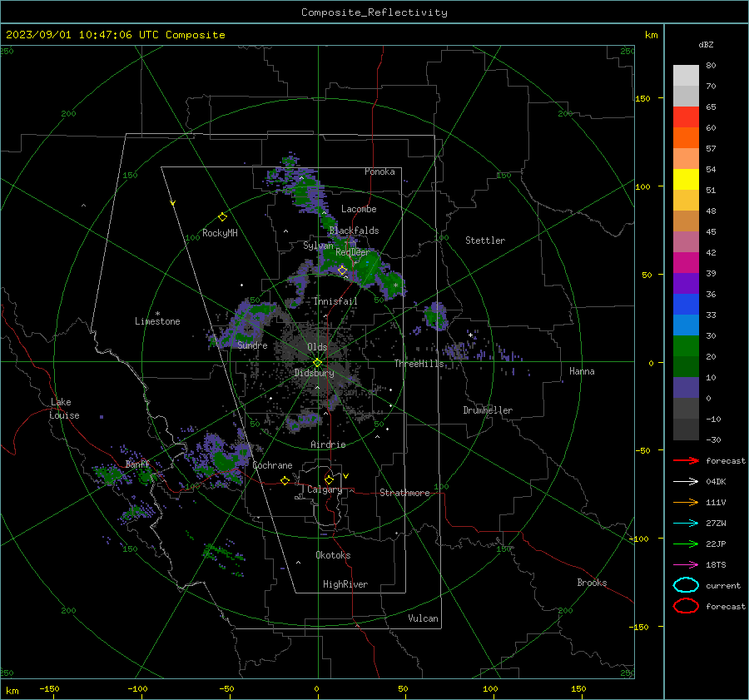This screenshot has height=700, width=749.
Task: Click the light blue 30-33 dBZ colour block
Action: tap(686, 325)
